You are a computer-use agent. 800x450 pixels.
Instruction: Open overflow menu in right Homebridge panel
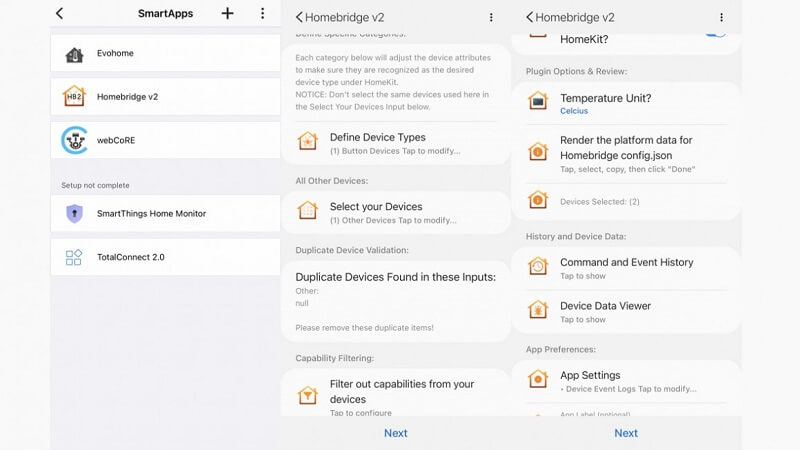point(721,17)
